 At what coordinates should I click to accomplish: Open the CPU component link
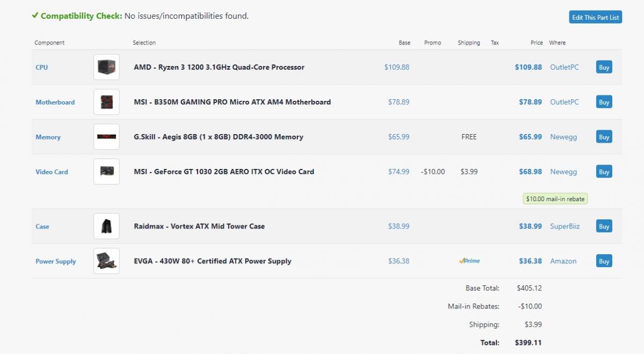coord(42,68)
